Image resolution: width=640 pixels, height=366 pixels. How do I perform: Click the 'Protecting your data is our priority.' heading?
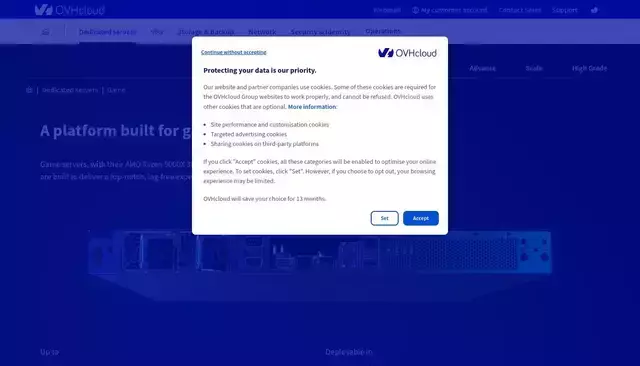260,70
